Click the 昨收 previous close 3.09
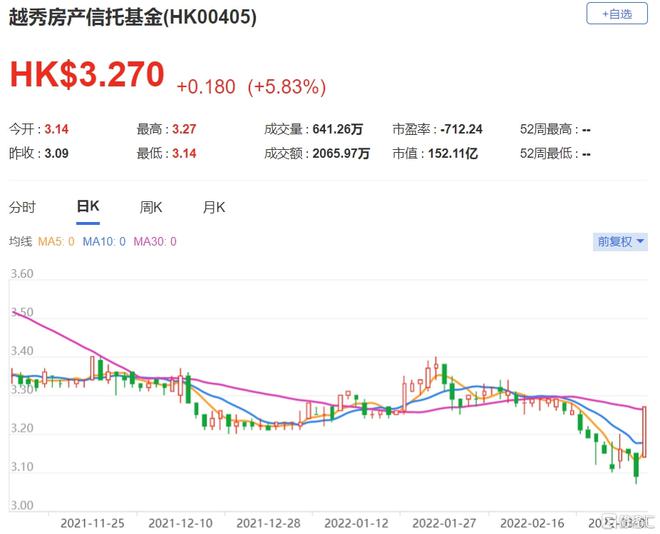The width and height of the screenshot is (660, 534). [56, 153]
